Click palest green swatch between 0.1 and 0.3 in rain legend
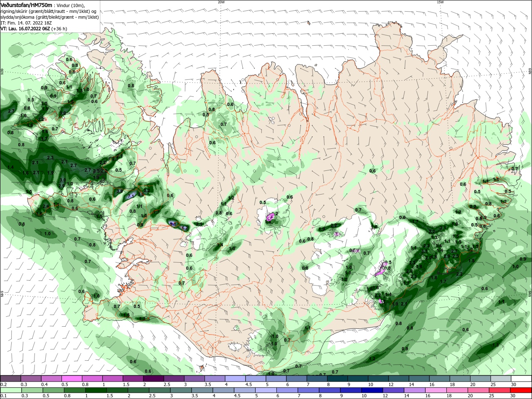The height and width of the screenshot is (399, 532). pos(11,390)
